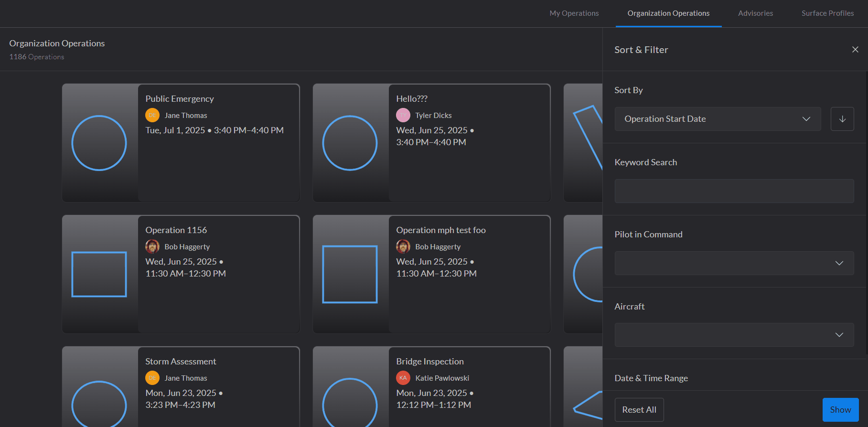Expand the Pilot in Command dropdown
Image resolution: width=868 pixels, height=427 pixels.
point(734,263)
